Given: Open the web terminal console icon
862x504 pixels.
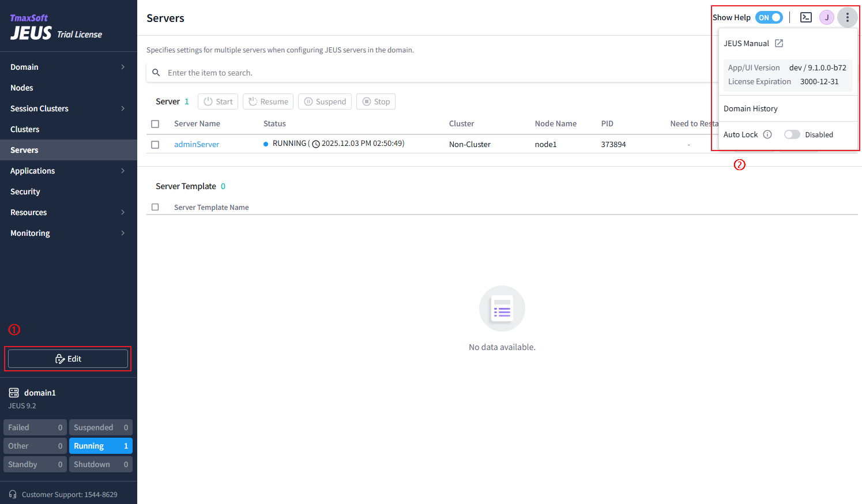Looking at the screenshot, I should (805, 17).
